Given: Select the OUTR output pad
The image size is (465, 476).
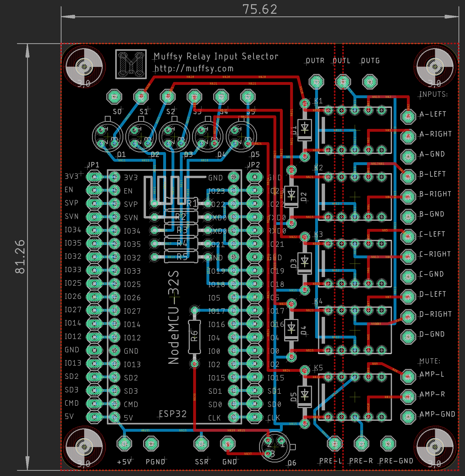Looking at the screenshot, I should [x=316, y=82].
